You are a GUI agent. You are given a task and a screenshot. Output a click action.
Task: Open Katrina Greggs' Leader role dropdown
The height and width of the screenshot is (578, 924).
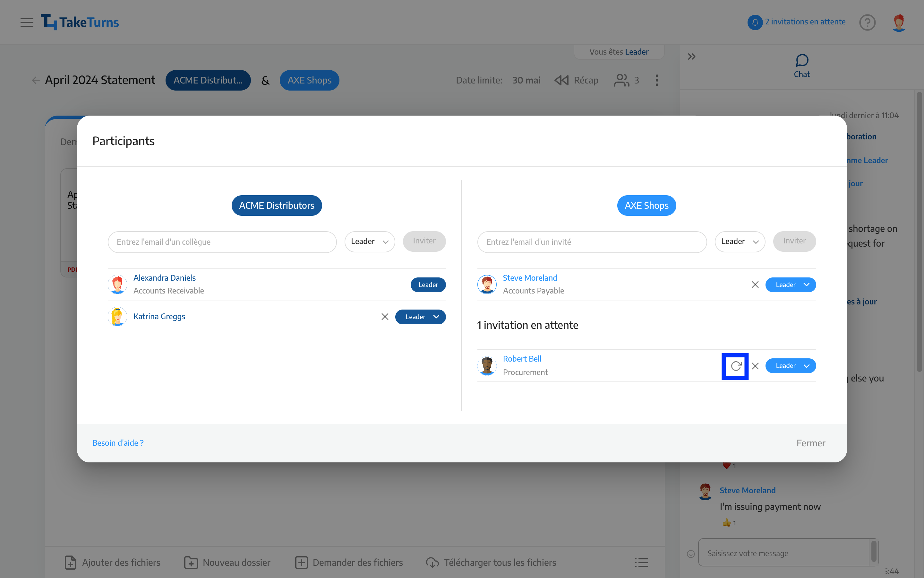[x=420, y=317]
